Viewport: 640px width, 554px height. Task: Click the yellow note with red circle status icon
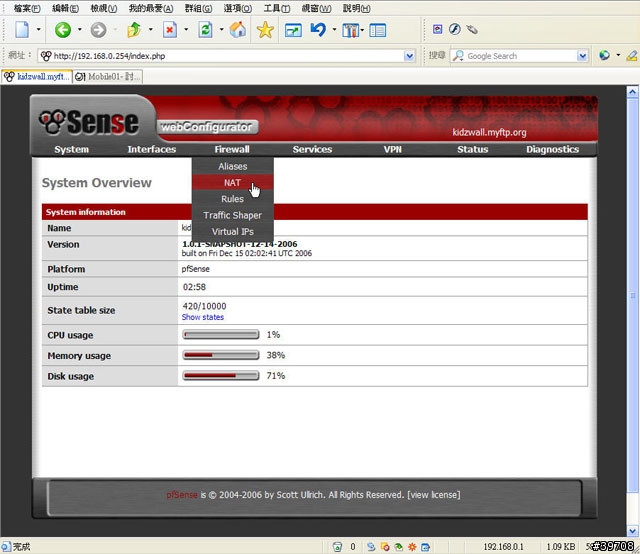(x=385, y=547)
